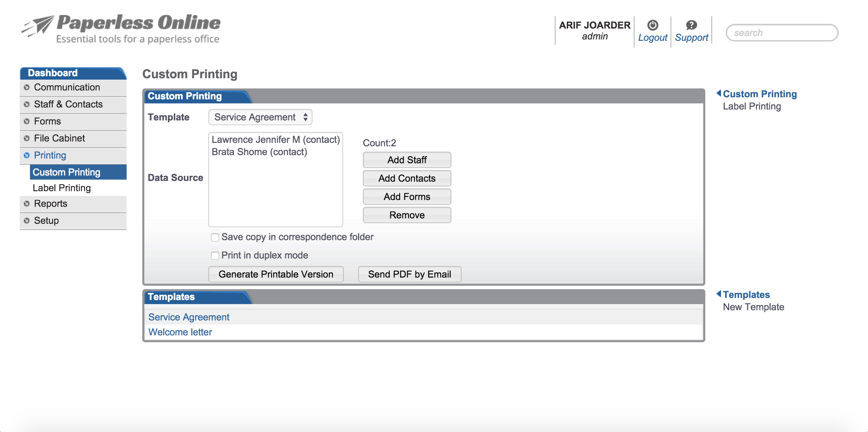Viewport: 868px width, 432px height.
Task: Click bullet icon beside Staff & Contacts
Action: point(27,104)
